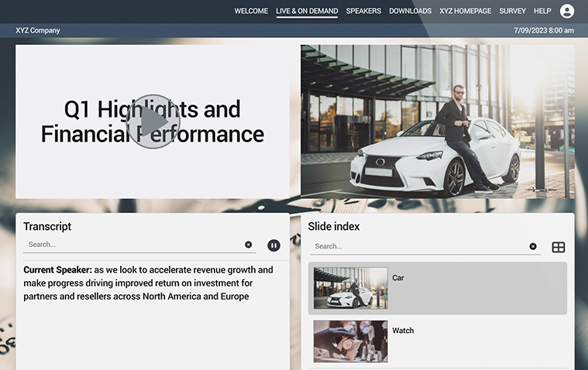Open the user profile account icon

click(566, 11)
